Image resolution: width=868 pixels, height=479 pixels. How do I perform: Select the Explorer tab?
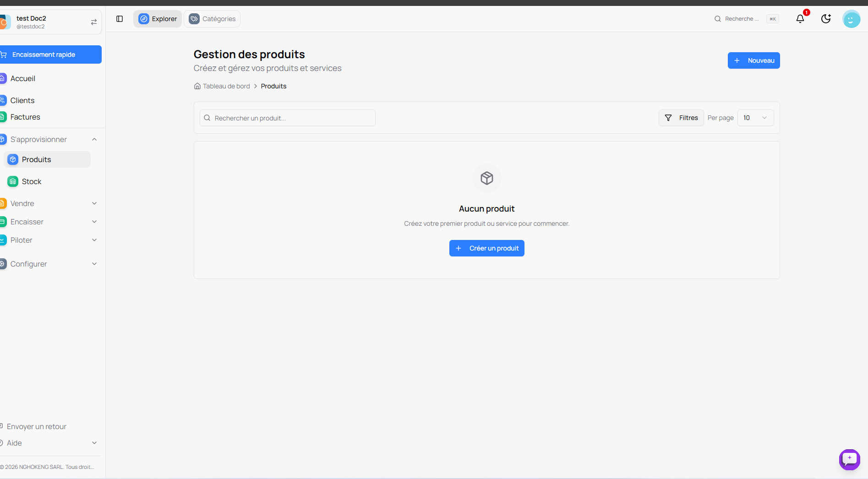tap(157, 19)
